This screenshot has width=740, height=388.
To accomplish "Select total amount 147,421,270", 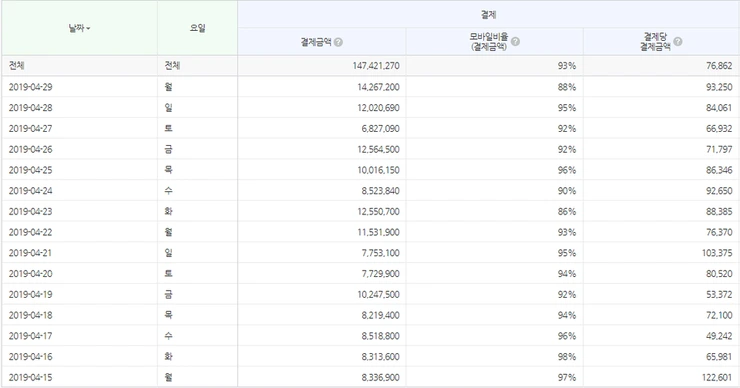I will [x=376, y=66].
